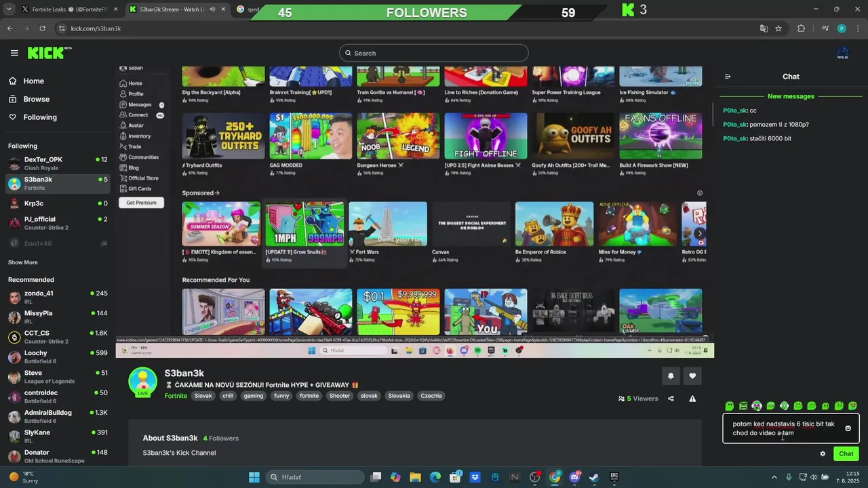Open the hamburger menu beside the Kick logo
Screen dimensions: 868x488
[14, 53]
